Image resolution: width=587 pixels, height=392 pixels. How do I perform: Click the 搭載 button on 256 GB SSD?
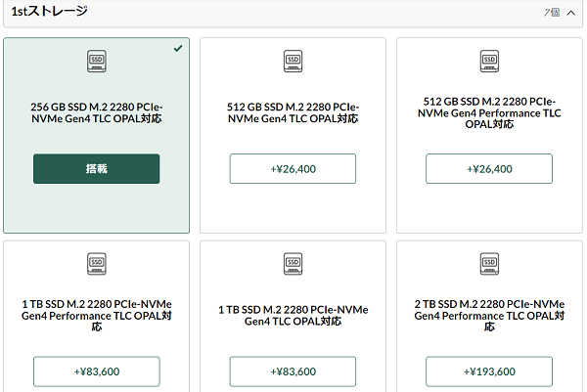click(97, 169)
